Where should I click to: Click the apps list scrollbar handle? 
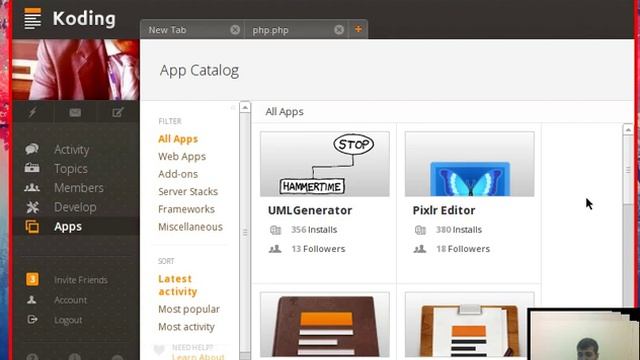pyautogui.click(x=628, y=170)
